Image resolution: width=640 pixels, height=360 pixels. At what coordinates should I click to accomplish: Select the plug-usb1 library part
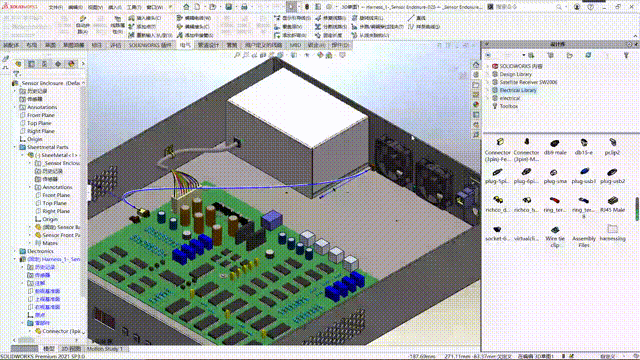tap(584, 176)
